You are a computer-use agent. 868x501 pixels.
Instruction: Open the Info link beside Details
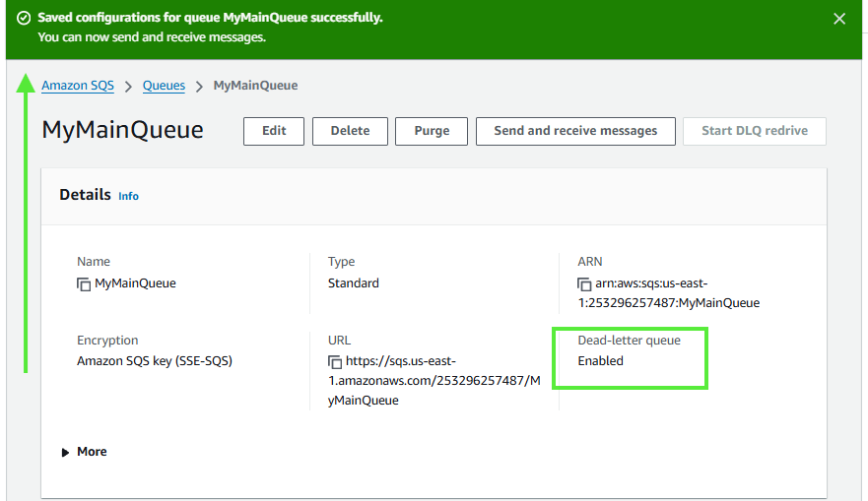point(128,196)
